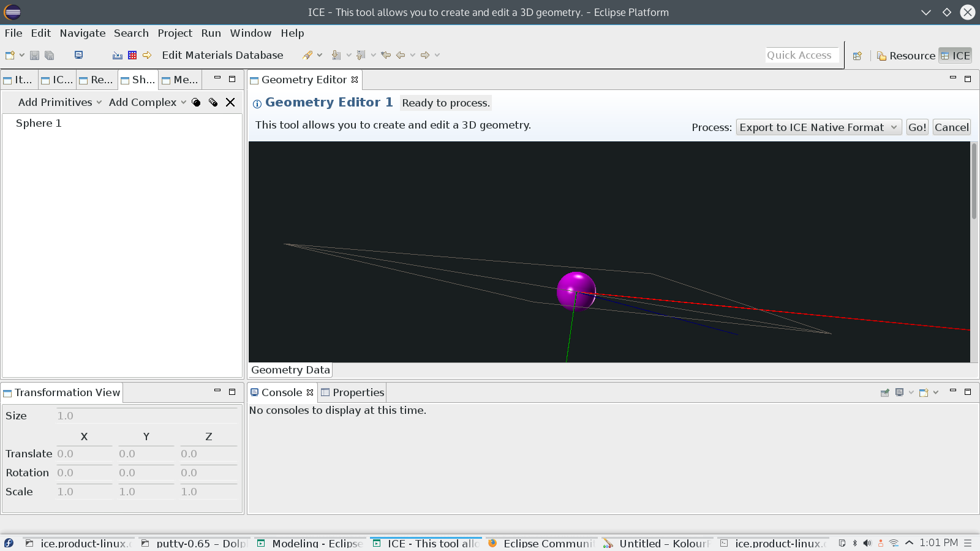The height and width of the screenshot is (551, 980).
Task: Click the Save icon in toolbar
Action: 34,55
